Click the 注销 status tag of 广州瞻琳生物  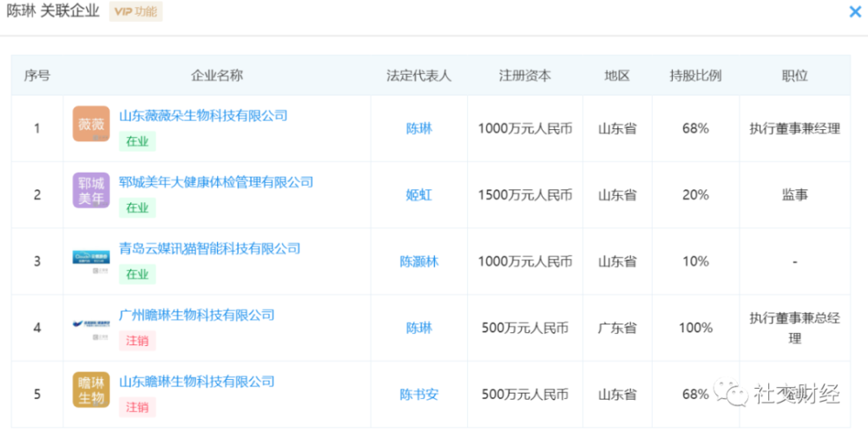coord(137,341)
